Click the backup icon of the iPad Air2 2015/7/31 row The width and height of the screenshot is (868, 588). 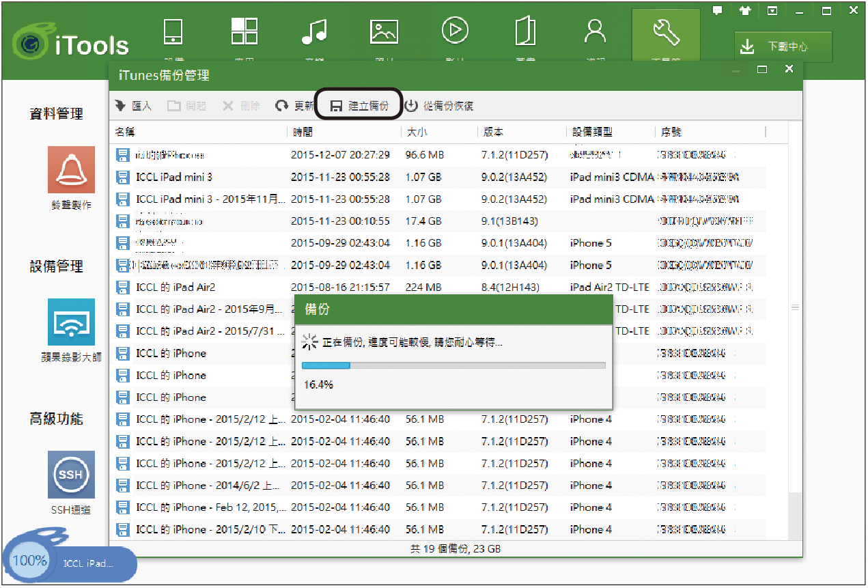(x=123, y=331)
